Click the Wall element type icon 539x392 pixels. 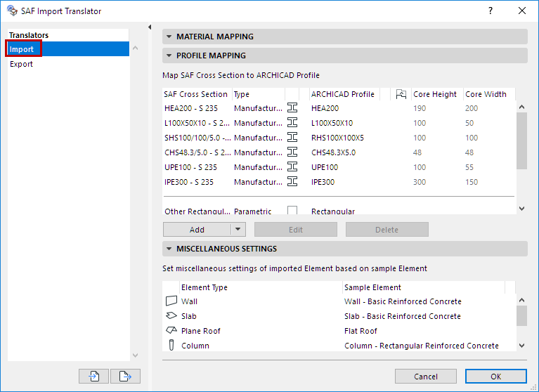171,301
